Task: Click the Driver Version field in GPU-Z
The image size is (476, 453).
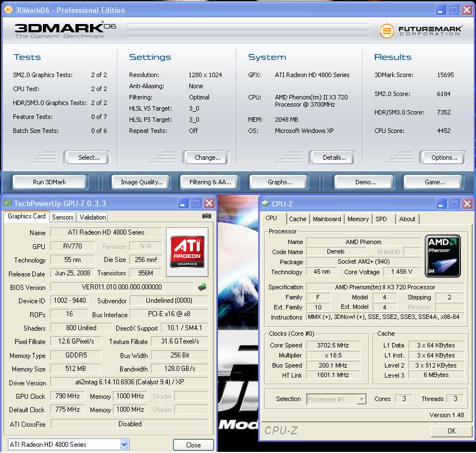Action: 130,382
